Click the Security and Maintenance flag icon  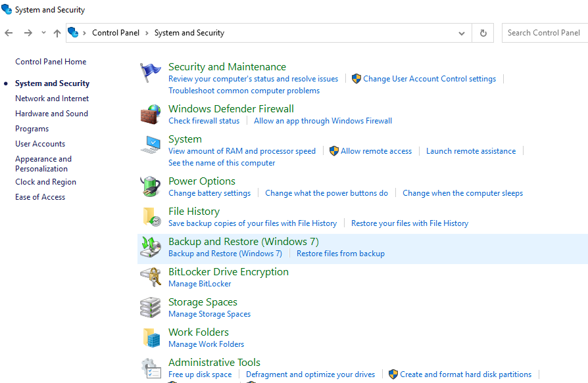[151, 72]
